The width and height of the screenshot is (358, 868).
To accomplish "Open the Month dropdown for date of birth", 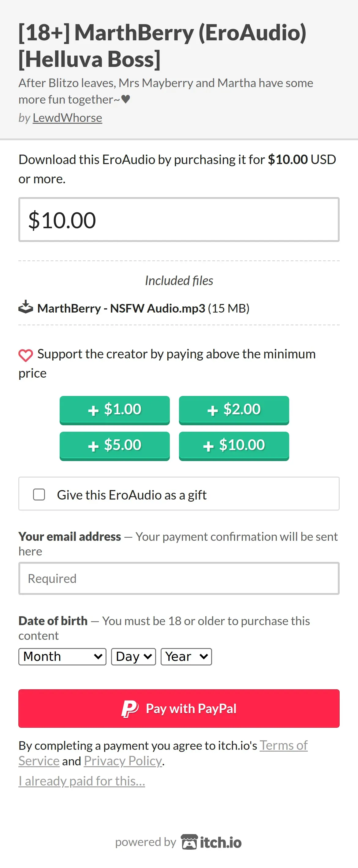I will click(62, 656).
